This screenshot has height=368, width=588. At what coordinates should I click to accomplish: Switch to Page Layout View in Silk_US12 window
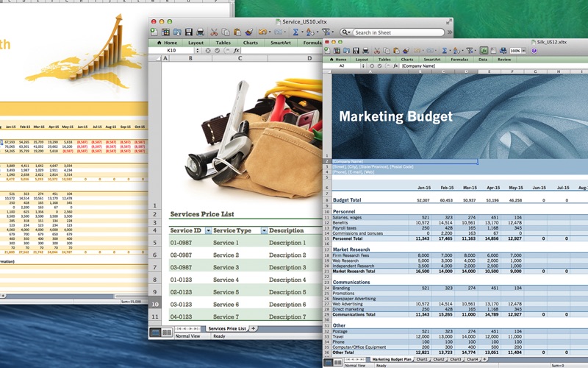(x=338, y=362)
